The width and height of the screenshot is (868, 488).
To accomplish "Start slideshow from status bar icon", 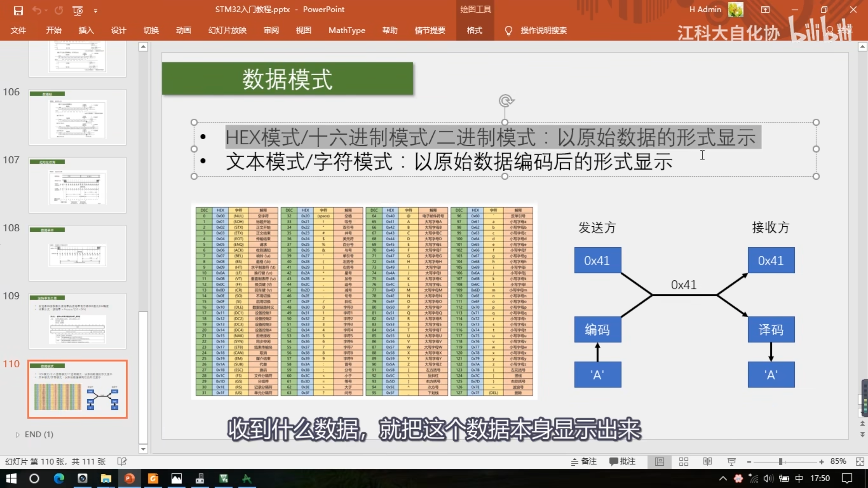I will coord(731,462).
